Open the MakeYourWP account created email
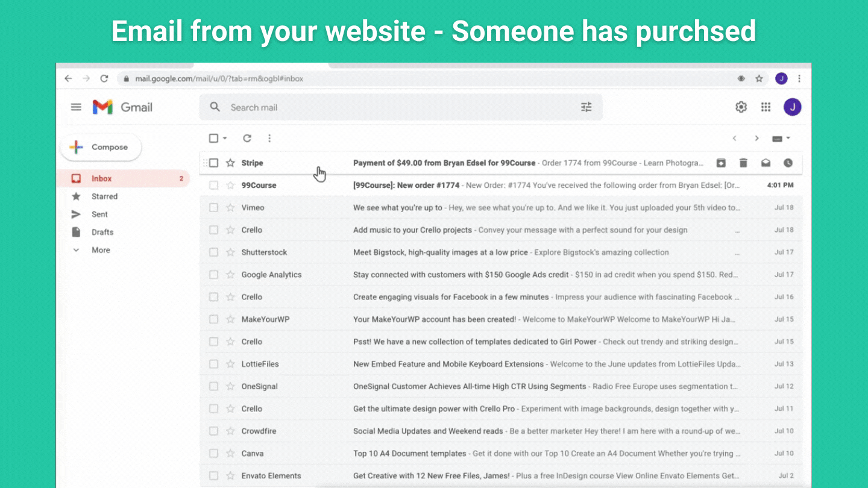Viewport: 868px width, 488px height. click(x=434, y=319)
